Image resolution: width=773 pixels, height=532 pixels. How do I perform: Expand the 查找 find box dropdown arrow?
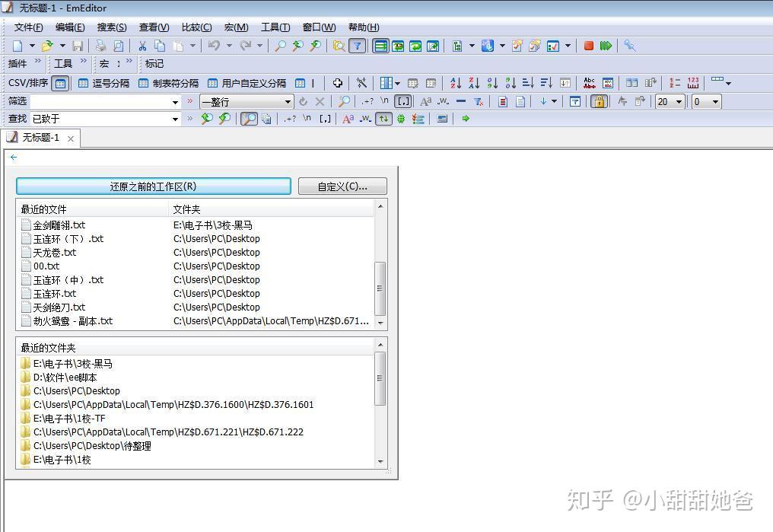175,119
